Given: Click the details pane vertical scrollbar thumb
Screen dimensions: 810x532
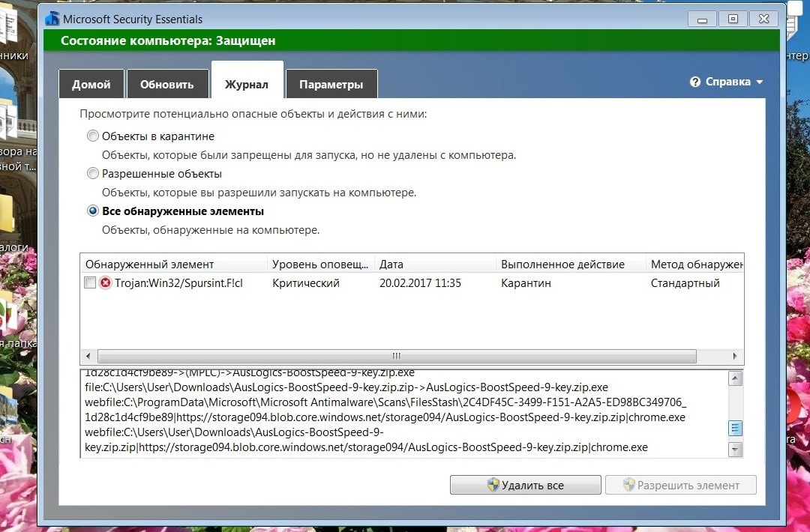Looking at the screenshot, I should coord(735,428).
